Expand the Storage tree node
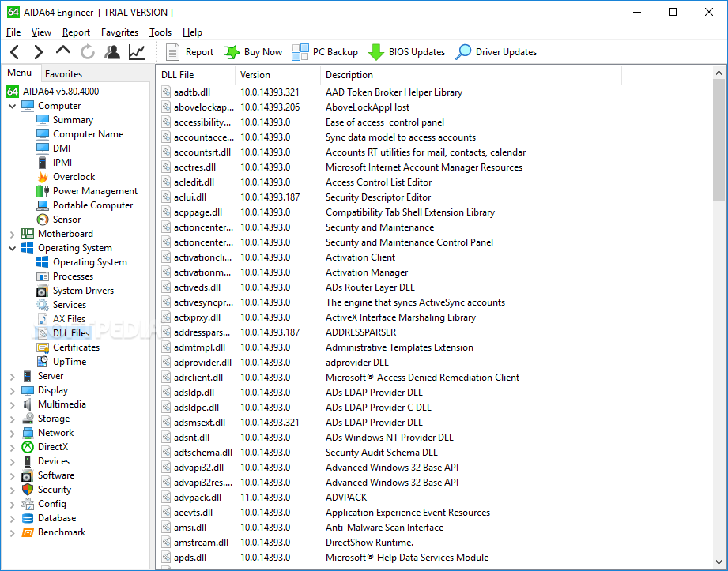This screenshot has width=728, height=571. tap(12, 419)
